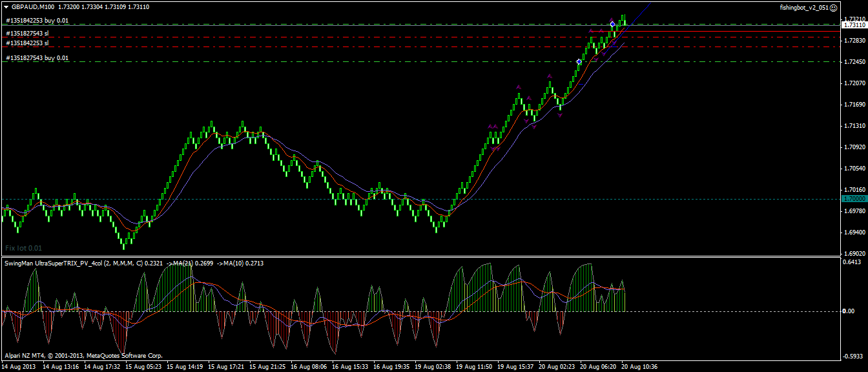Click the 1.72450 price scale label
The image size is (868, 372).
854,61
